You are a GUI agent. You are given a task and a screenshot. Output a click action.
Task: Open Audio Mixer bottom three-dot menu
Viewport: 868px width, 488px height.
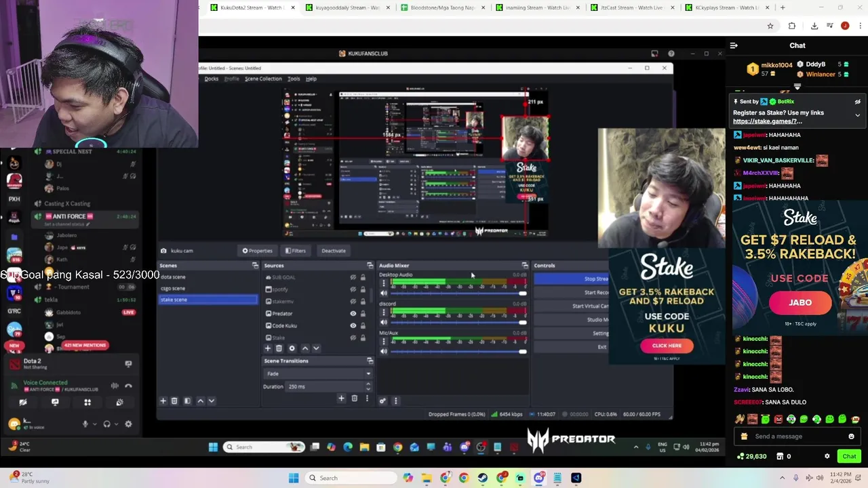(x=396, y=401)
